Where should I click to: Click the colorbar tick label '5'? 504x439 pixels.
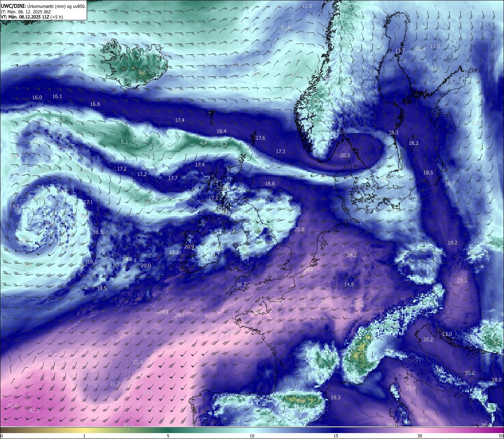pos(168,436)
